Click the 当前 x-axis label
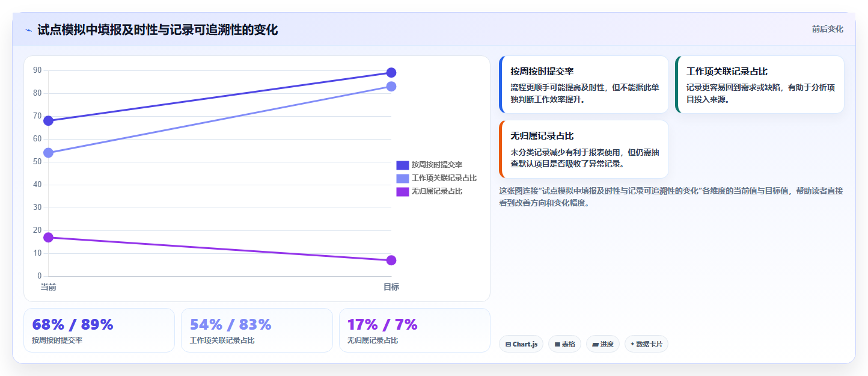The width and height of the screenshot is (868, 376). coord(49,287)
